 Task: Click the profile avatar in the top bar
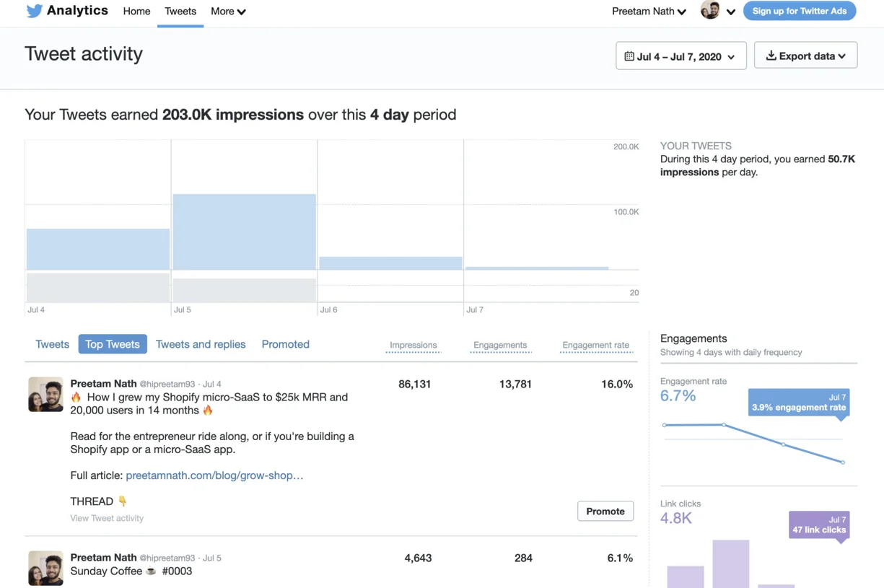[710, 11]
